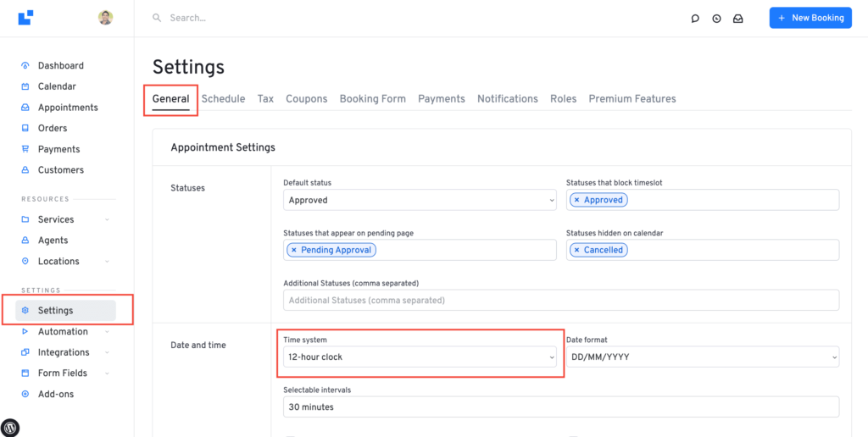Remove the Pending Approval tag
Viewport: 868px width, 437px height.
[294, 251]
